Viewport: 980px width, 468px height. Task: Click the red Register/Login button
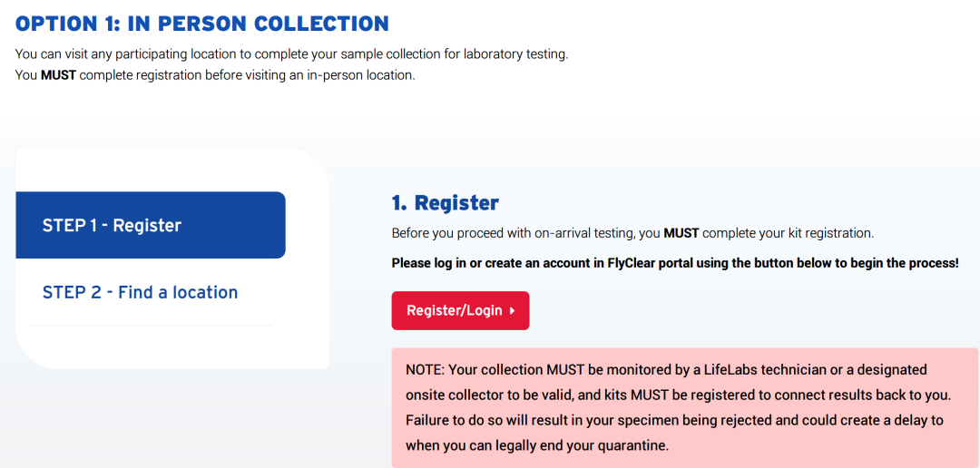tap(460, 310)
